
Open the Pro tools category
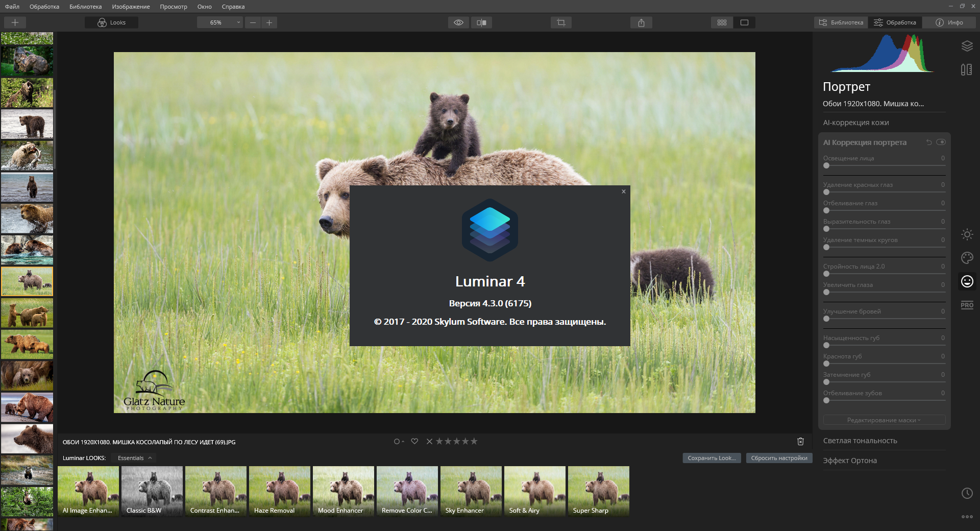pos(967,305)
